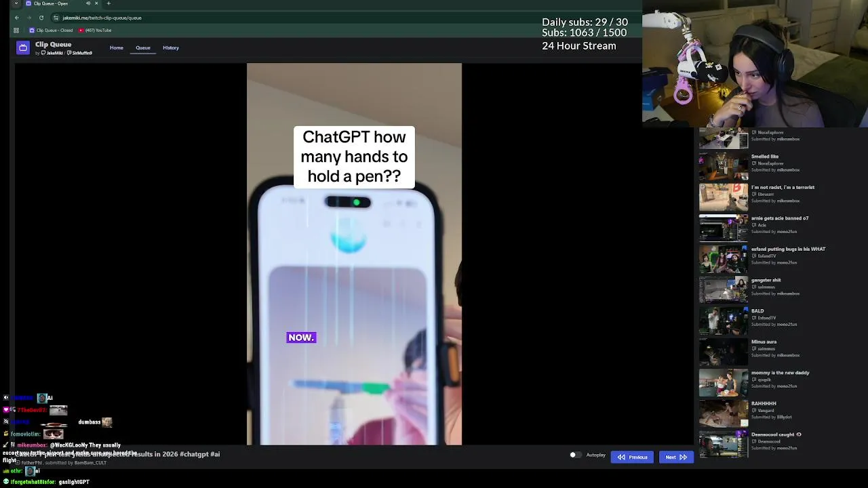
Task: Open the apps grid in bookmarks bar
Action: point(16,30)
